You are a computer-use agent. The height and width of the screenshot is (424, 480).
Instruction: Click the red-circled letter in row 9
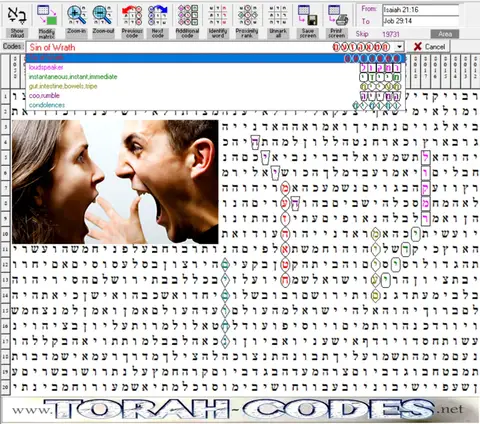click(x=285, y=219)
